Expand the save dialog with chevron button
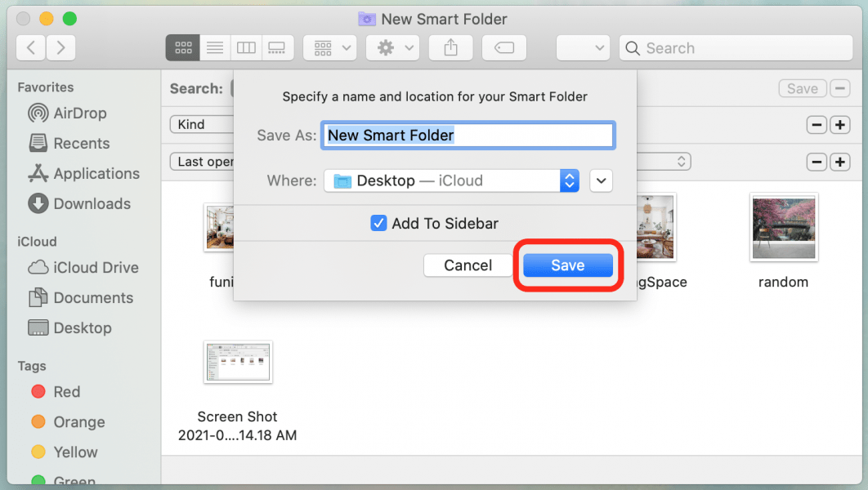The width and height of the screenshot is (868, 490). click(602, 180)
